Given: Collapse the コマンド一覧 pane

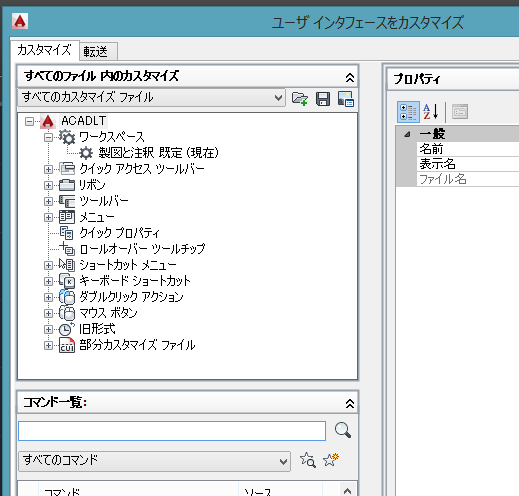Looking at the screenshot, I should pos(349,403).
